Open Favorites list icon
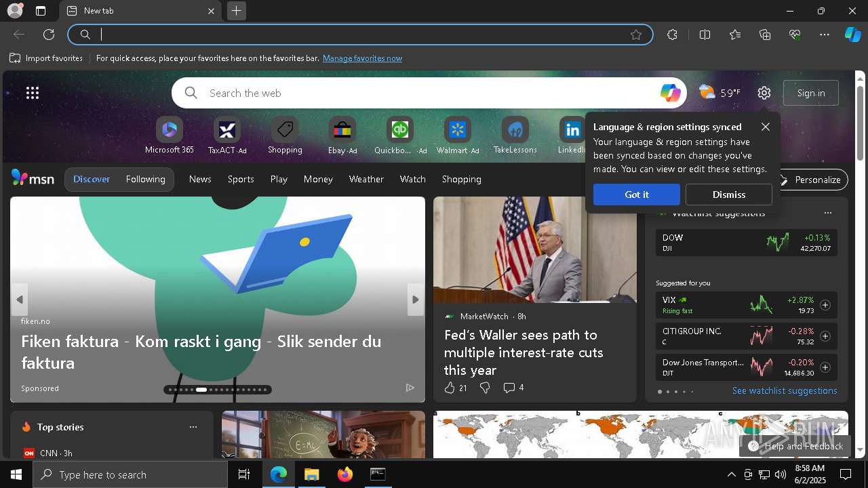The image size is (868, 488). (x=735, y=35)
